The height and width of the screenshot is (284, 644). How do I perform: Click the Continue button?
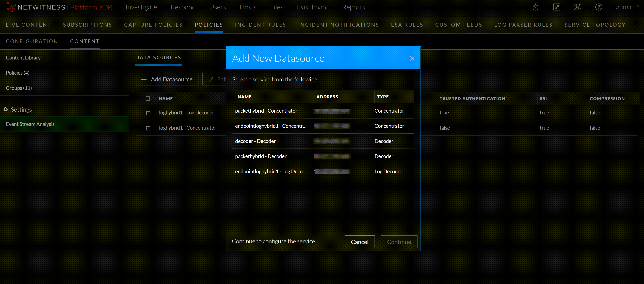399,242
